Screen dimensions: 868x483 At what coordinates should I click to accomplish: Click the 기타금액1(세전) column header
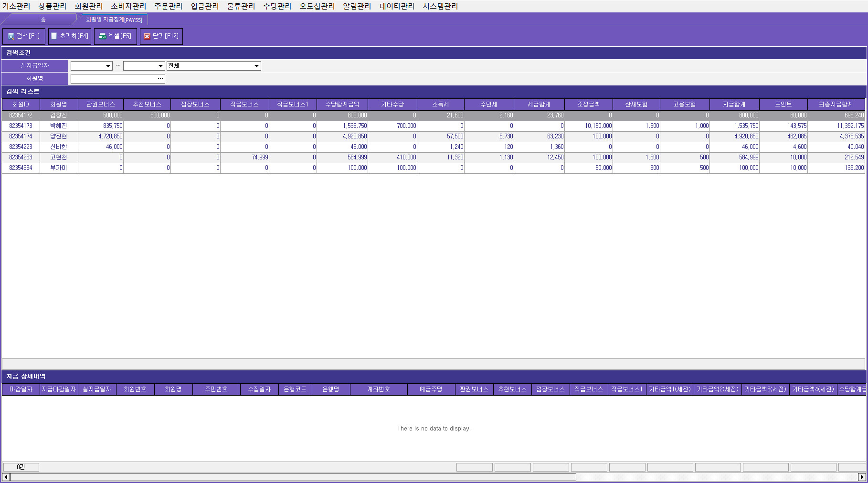click(670, 389)
